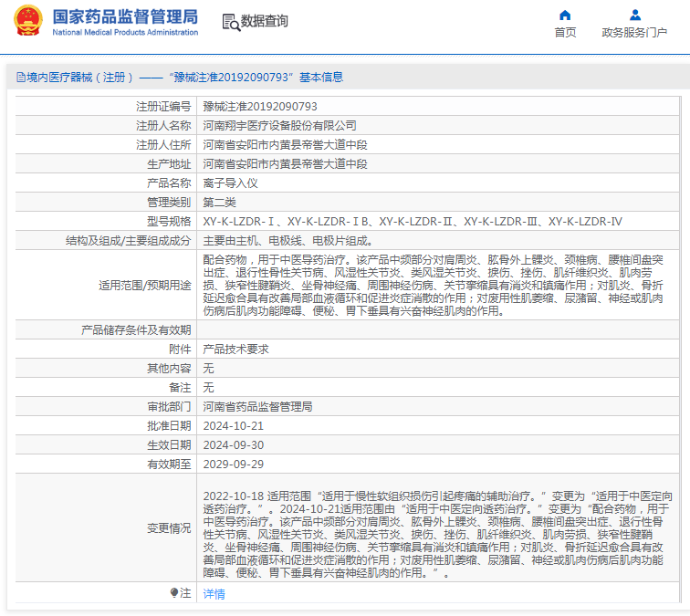Click the 备注 label
Screen dimensions: 690x616
tap(180, 388)
